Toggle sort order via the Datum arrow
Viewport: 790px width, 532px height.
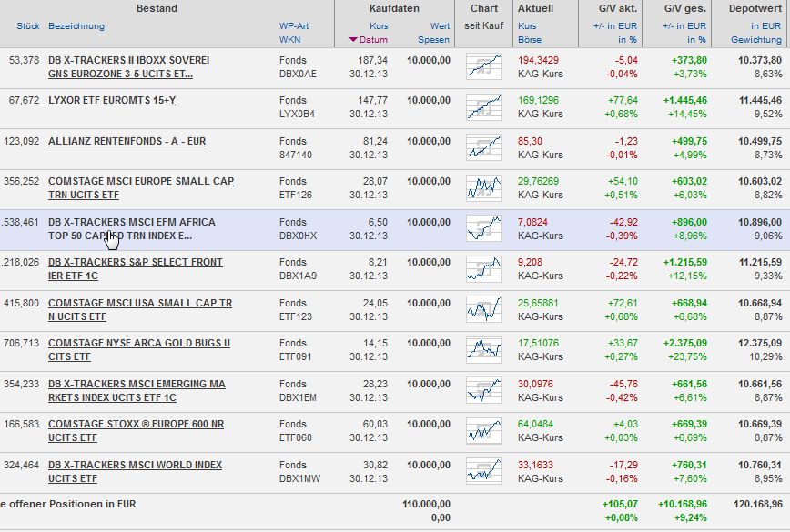(354, 40)
